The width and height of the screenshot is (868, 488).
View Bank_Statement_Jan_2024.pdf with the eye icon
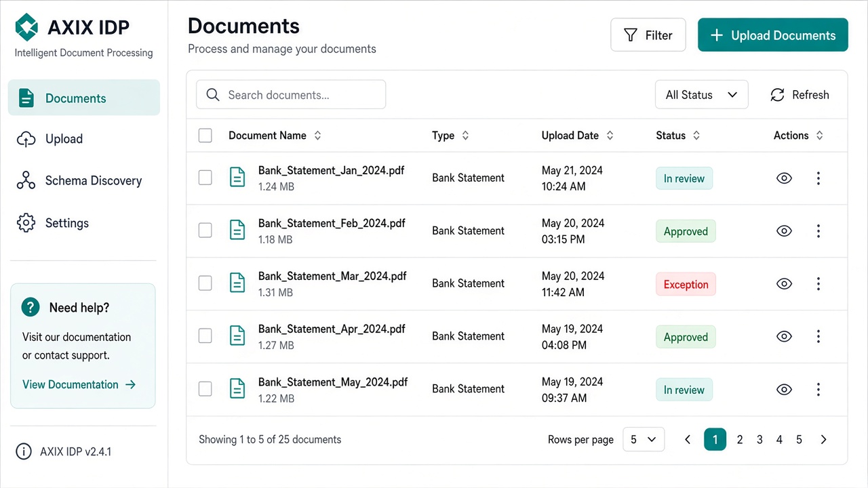(784, 178)
